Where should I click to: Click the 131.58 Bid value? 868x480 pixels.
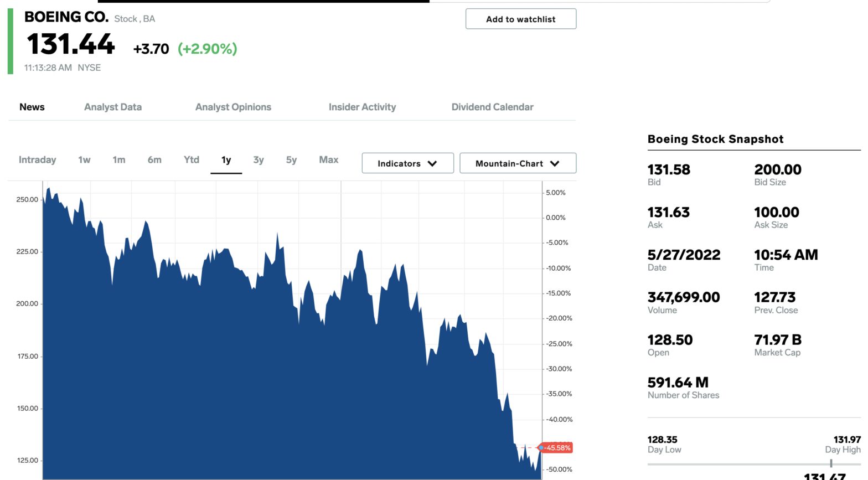(x=669, y=169)
